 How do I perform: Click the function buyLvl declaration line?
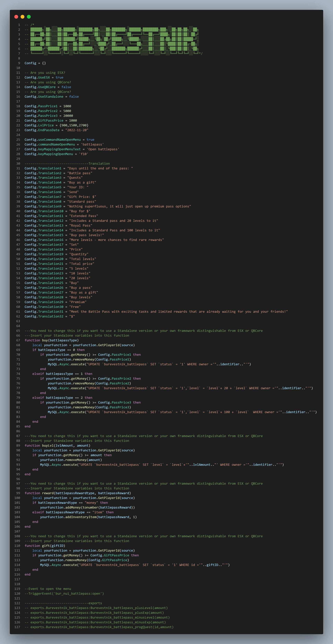pos(57,446)
